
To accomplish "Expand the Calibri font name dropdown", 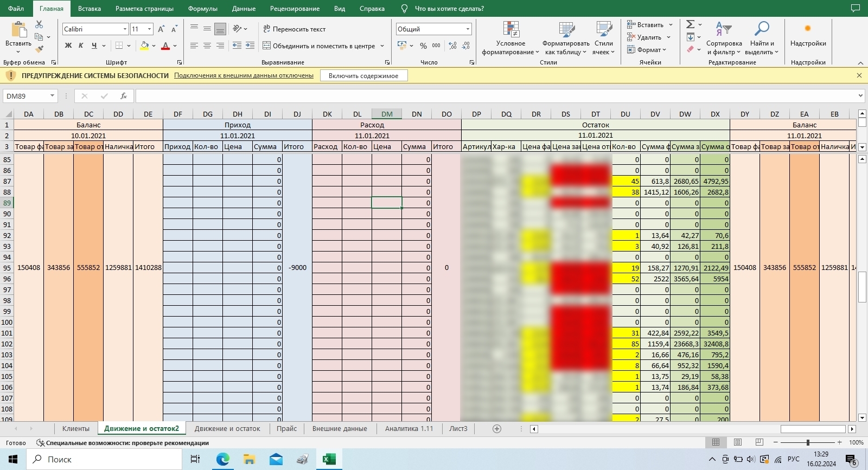I will (125, 29).
